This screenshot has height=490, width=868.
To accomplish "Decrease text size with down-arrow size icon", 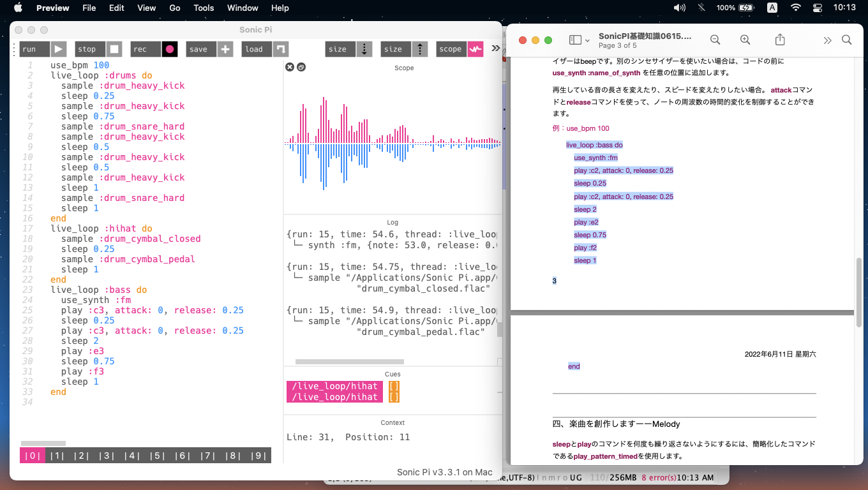I will [x=364, y=49].
